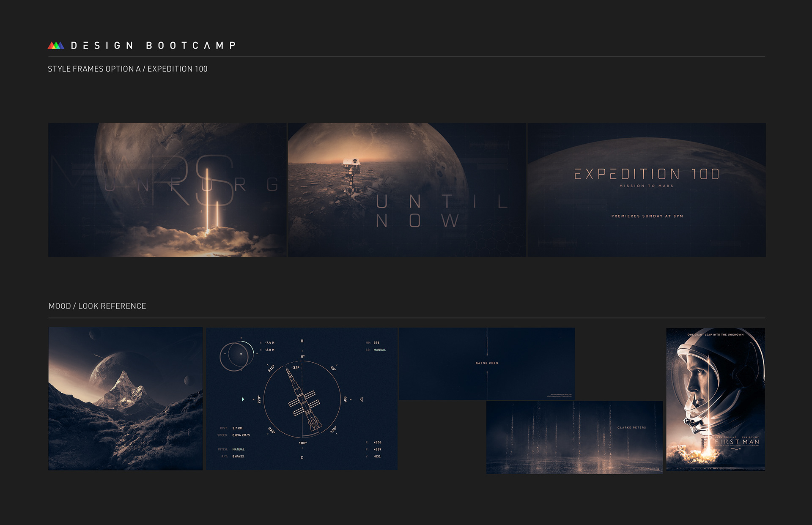Click the 'EXPEDITION 100' title text

647,174
